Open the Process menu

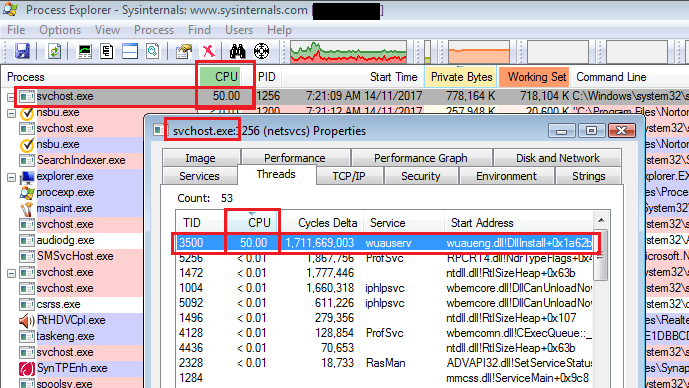coord(154,30)
